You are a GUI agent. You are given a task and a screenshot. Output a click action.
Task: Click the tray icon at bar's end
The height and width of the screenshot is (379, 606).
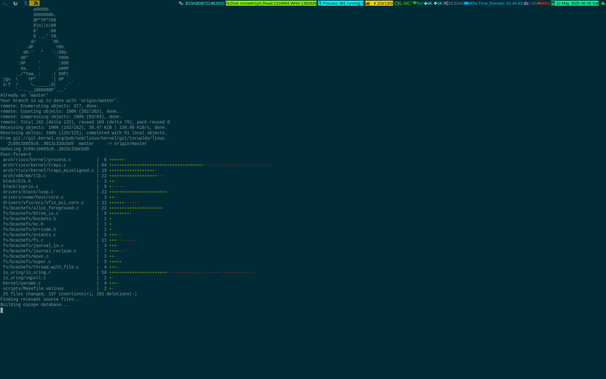[603, 3]
